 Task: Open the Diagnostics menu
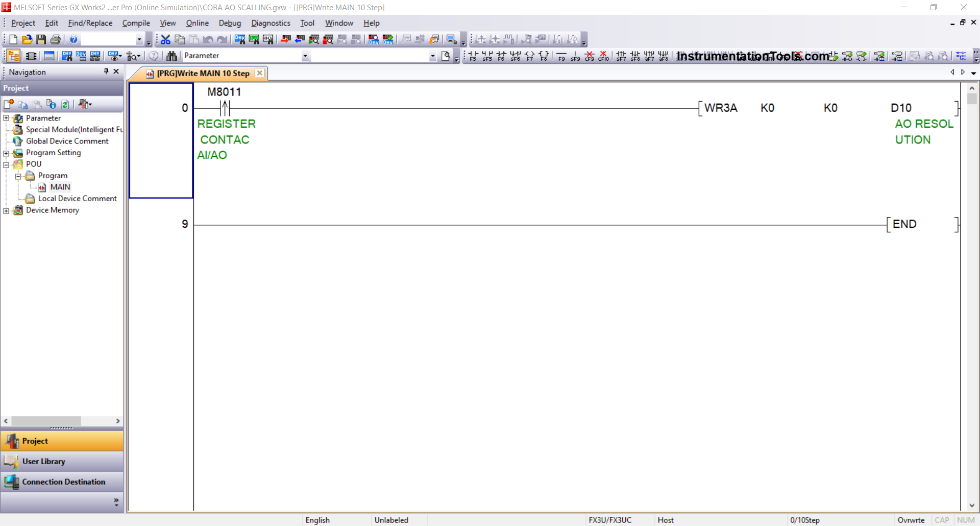coord(271,23)
